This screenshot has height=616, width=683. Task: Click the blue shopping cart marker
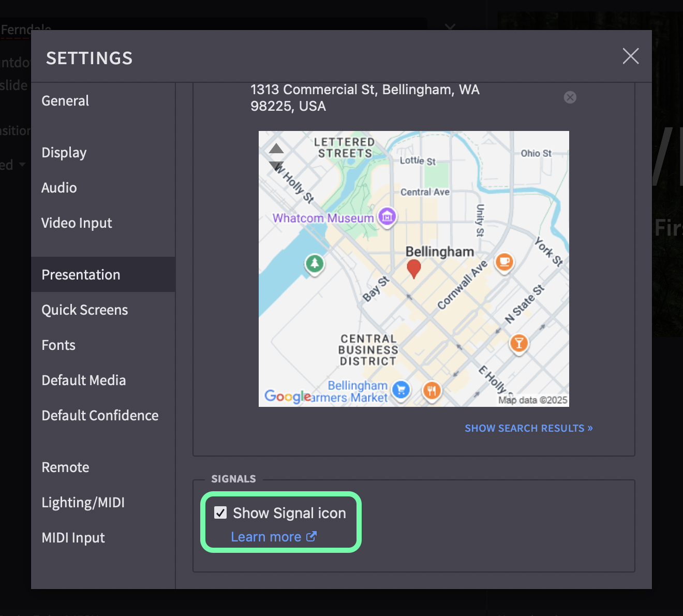401,390
